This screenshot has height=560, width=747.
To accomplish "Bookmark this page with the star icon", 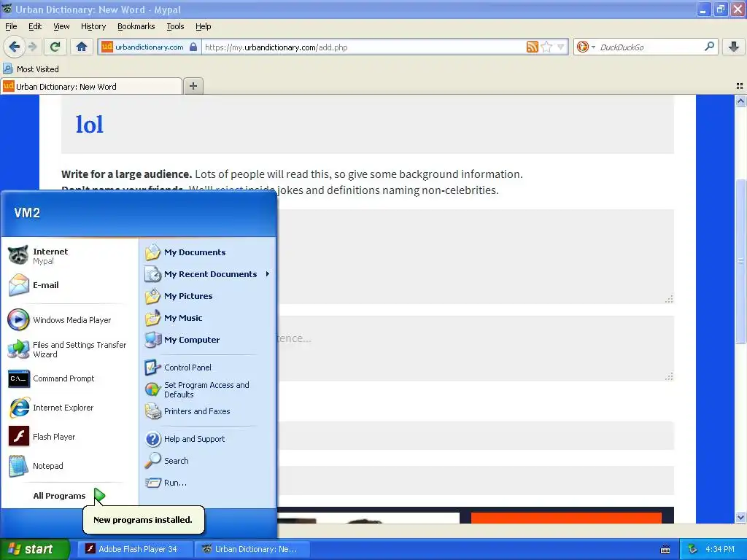I will coord(546,47).
